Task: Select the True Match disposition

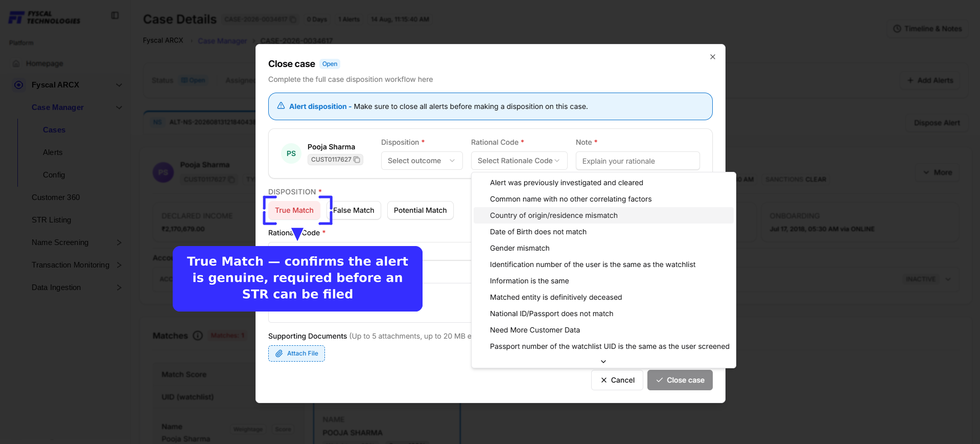Action: (x=294, y=210)
